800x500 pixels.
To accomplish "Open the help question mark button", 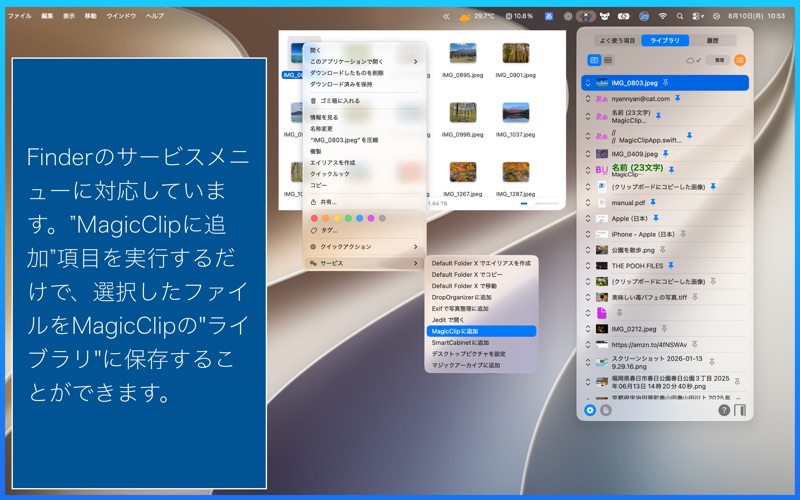I will pyautogui.click(x=724, y=410).
